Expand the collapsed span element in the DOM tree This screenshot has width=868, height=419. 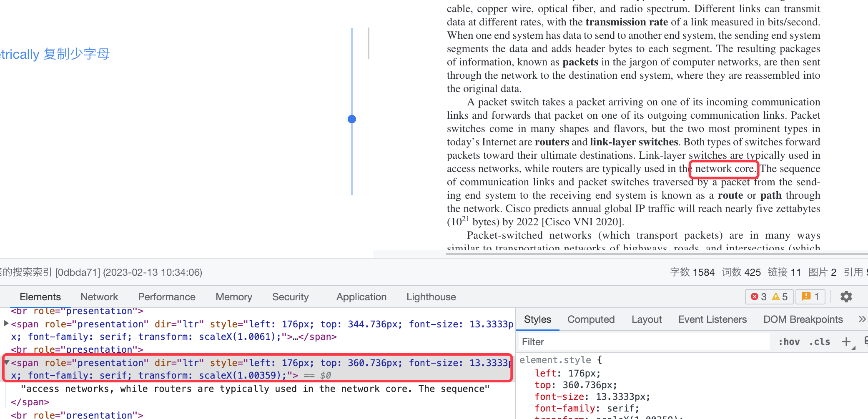(x=6, y=324)
